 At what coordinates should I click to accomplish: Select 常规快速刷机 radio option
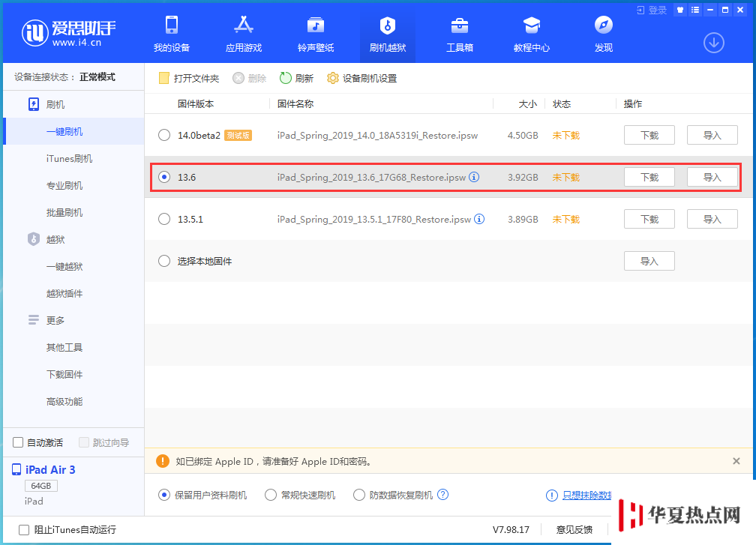point(271,495)
